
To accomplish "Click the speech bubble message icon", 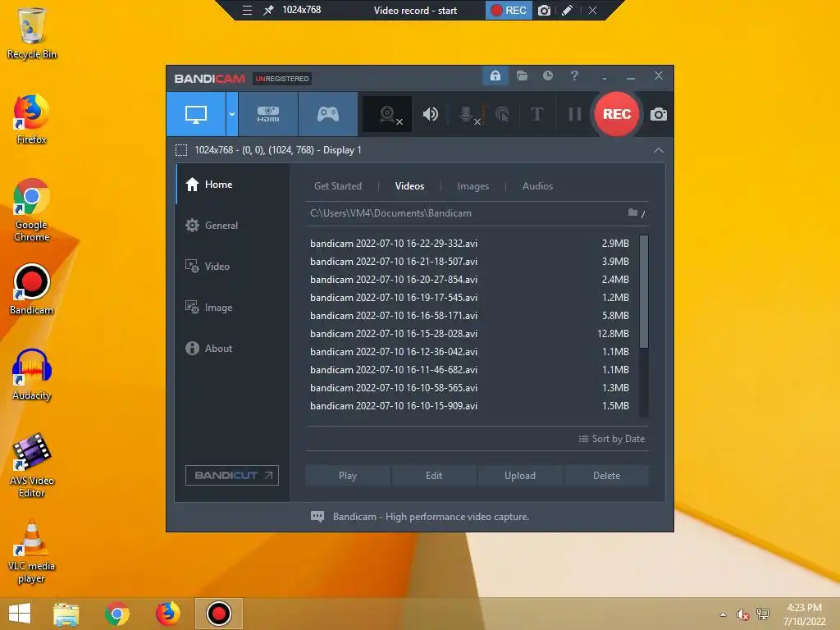I will coord(317,517).
